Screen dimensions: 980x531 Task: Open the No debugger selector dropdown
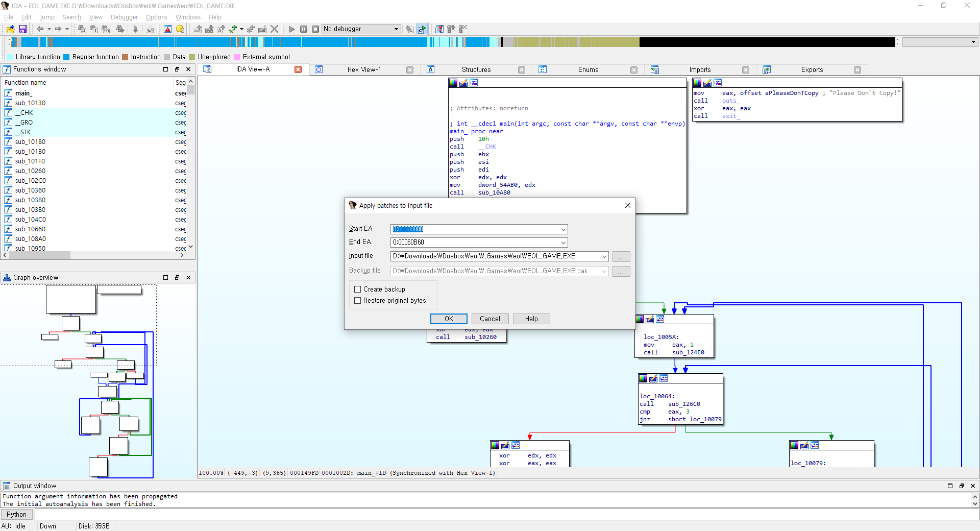[x=396, y=29]
